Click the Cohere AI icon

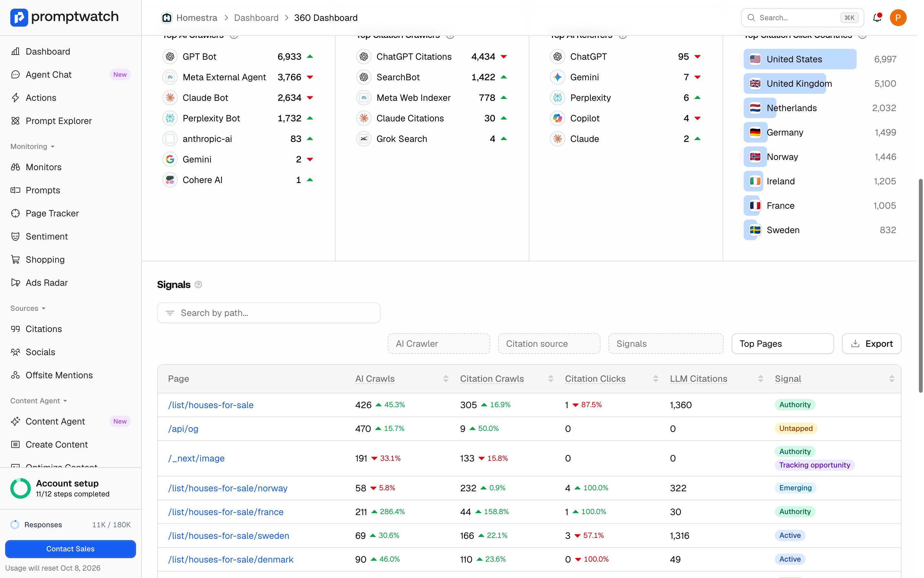170,180
